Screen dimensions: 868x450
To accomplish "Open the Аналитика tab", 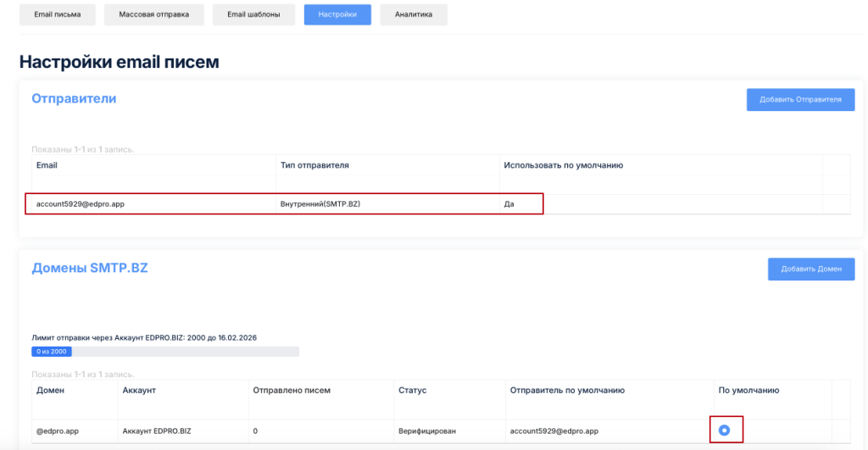I will tap(413, 14).
